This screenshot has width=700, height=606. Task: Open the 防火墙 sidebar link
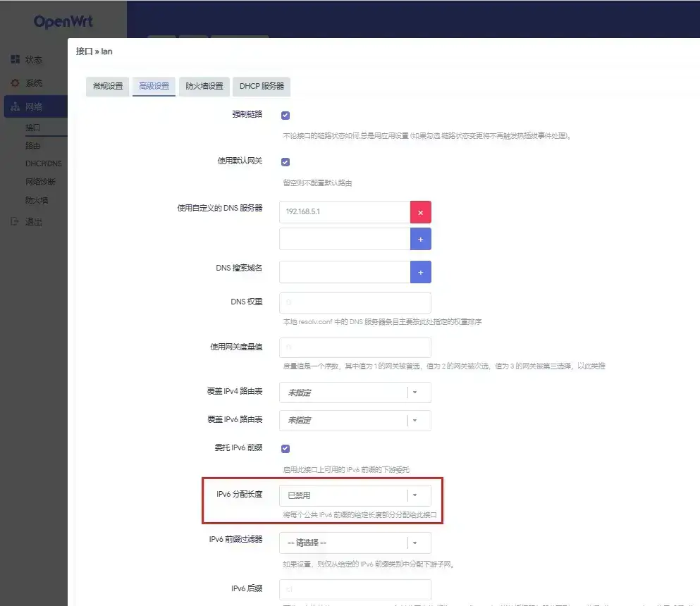click(x=37, y=200)
